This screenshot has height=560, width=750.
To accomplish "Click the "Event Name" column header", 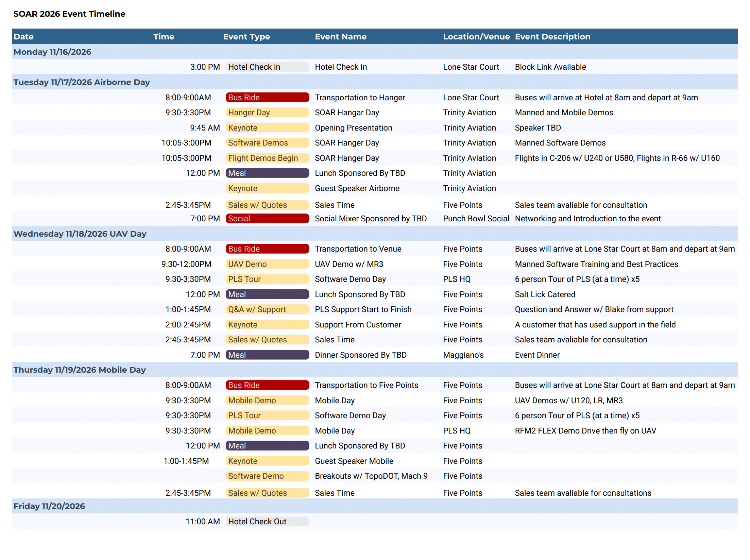I will coord(341,37).
